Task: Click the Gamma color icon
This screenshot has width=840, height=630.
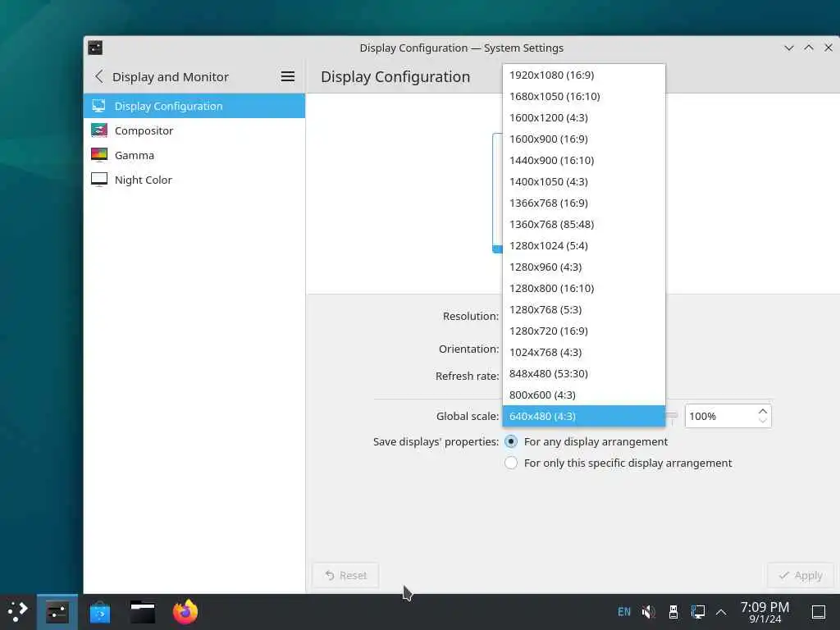Action: coord(99,155)
